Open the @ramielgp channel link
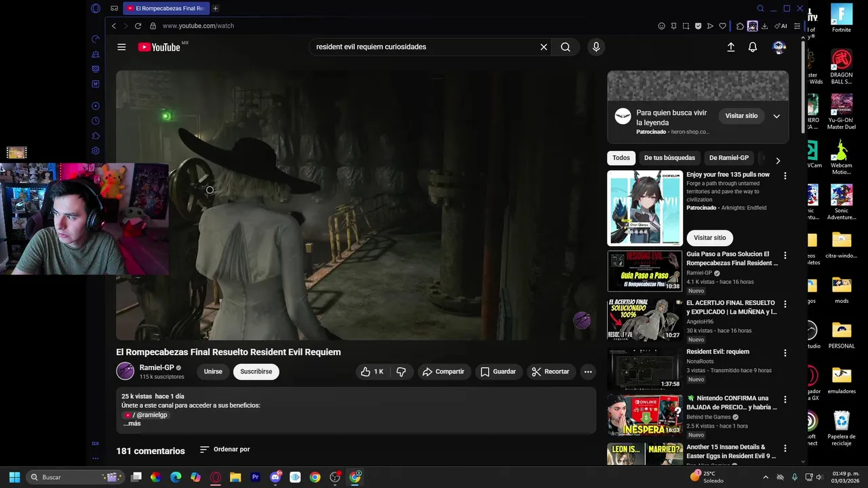This screenshot has height=488, width=868. coord(145,415)
